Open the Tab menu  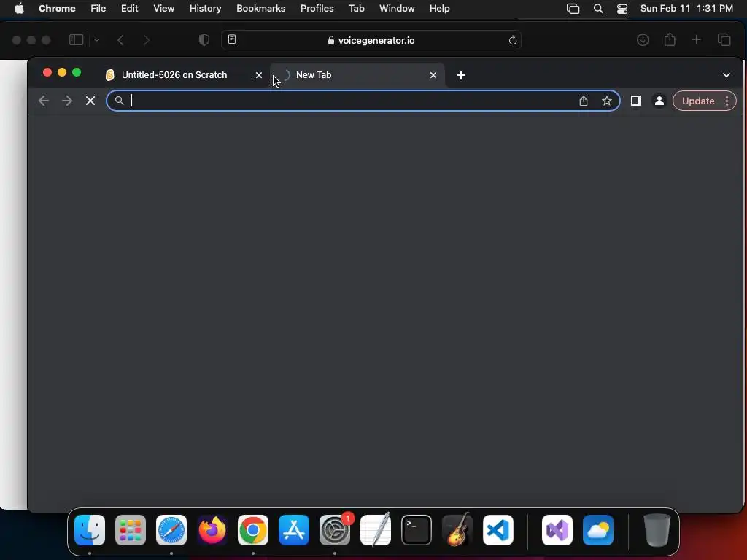[356, 9]
